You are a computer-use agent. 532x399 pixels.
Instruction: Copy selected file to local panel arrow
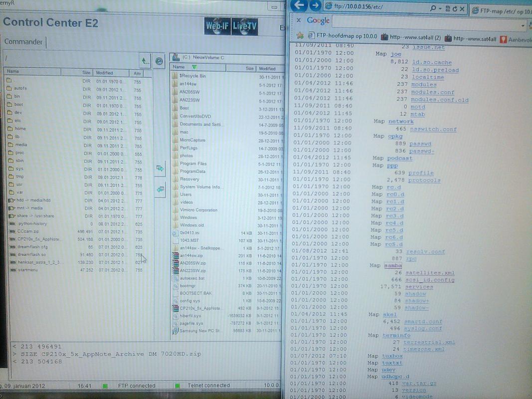point(160,168)
